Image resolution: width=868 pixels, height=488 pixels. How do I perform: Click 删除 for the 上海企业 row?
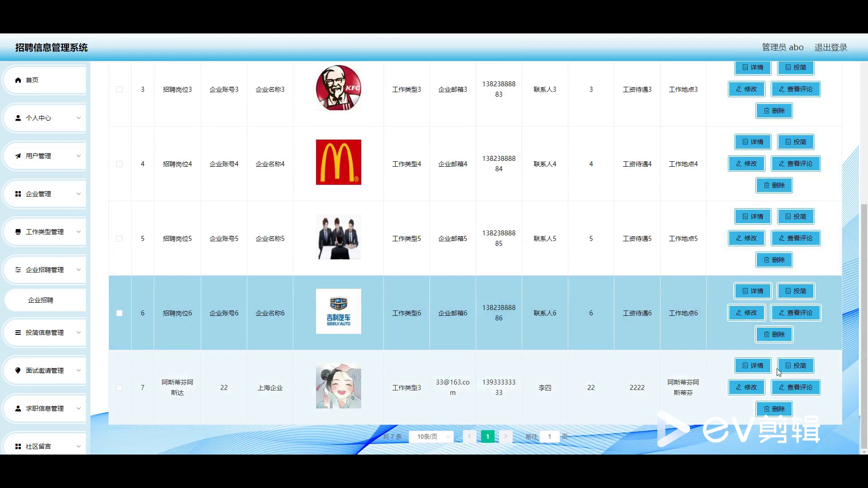[x=774, y=409]
